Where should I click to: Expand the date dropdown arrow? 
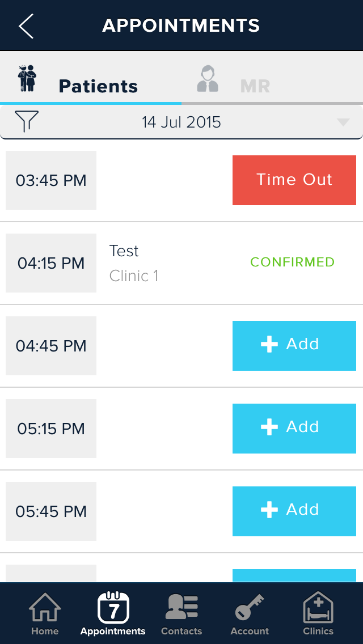(x=343, y=122)
